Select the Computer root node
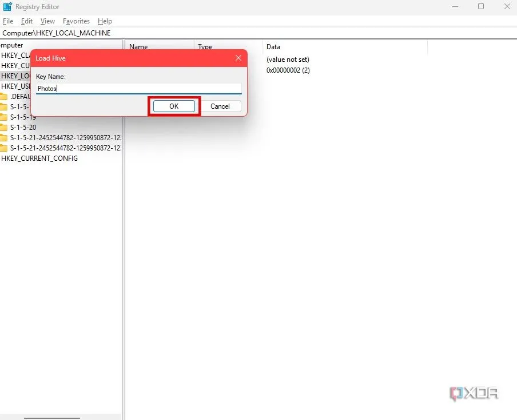This screenshot has height=420, width=517. 11,45
